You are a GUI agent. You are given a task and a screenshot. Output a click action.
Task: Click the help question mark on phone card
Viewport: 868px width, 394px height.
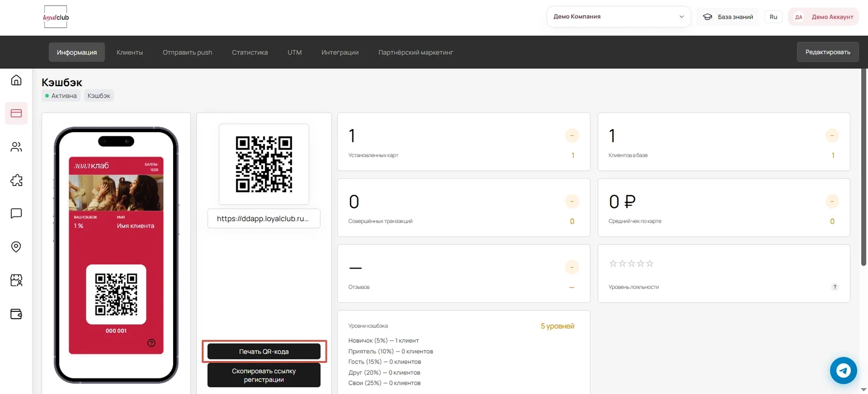pos(151,343)
